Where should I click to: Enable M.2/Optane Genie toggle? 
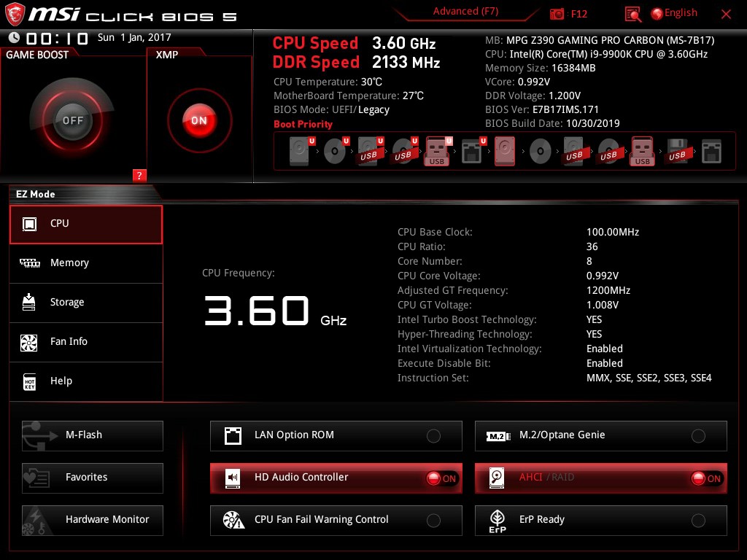click(698, 436)
